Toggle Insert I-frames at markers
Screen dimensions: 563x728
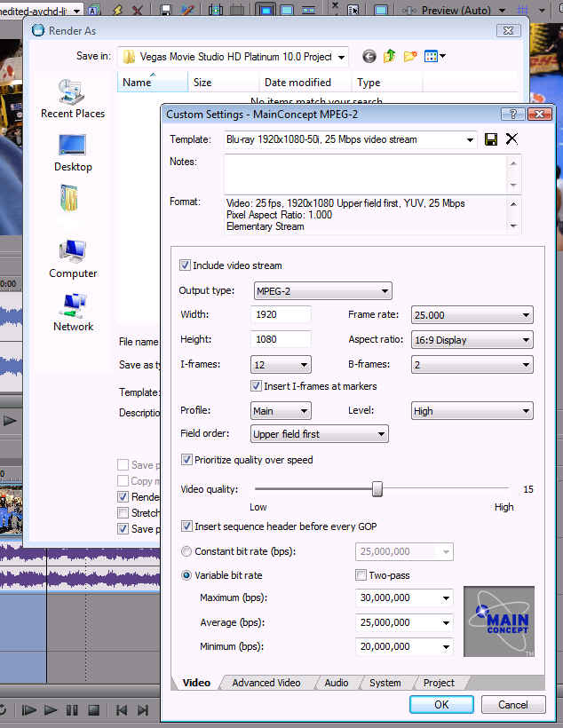256,386
